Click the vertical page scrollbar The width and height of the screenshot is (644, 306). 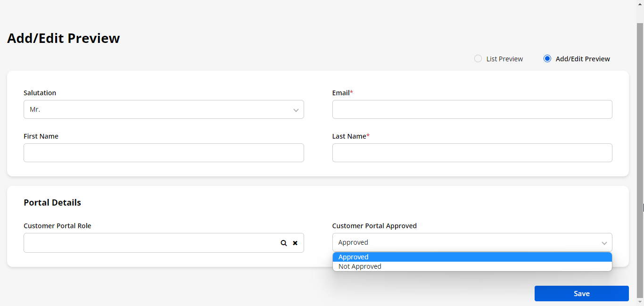(x=640, y=141)
